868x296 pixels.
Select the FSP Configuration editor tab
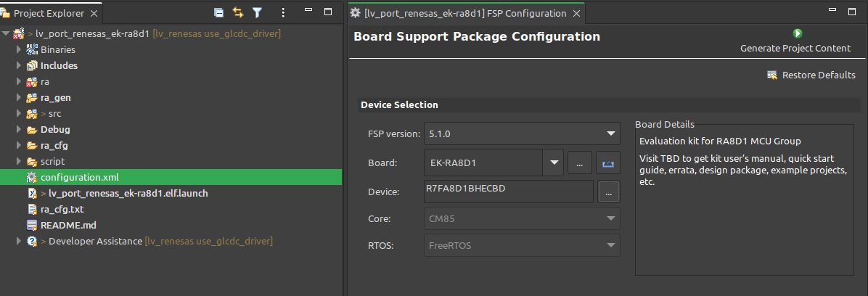464,13
